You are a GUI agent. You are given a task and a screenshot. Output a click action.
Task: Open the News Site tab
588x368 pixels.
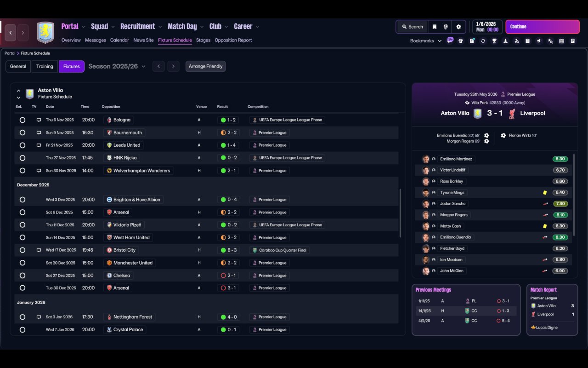[143, 40]
